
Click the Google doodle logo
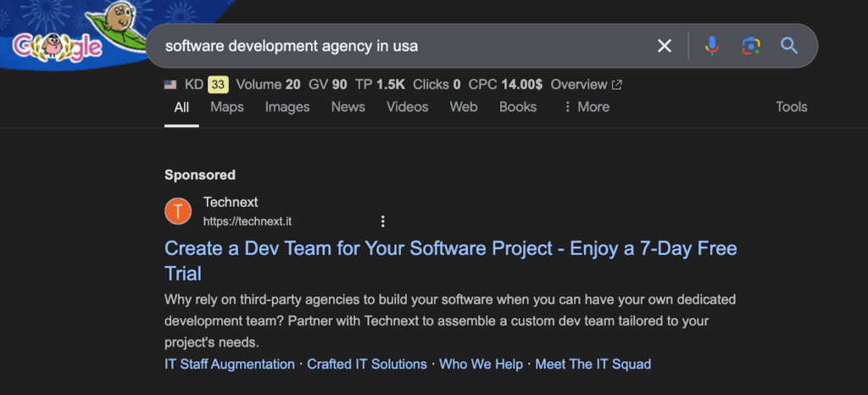click(x=58, y=46)
